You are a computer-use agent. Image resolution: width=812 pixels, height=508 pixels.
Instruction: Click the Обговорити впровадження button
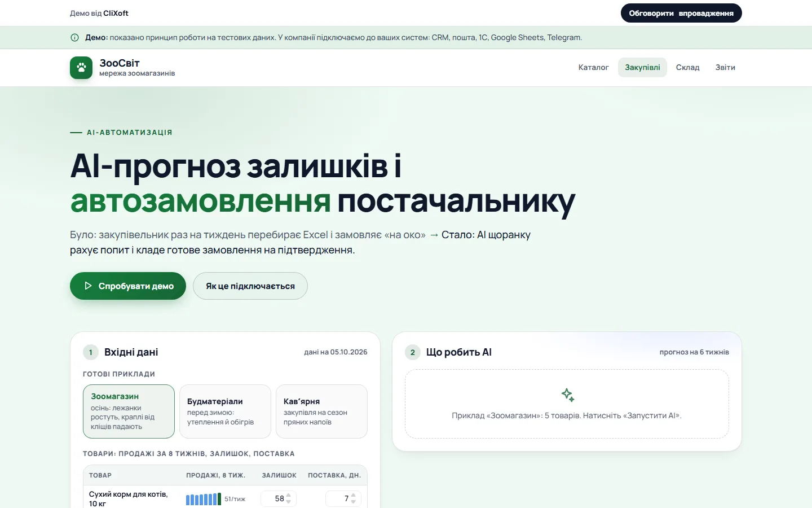(681, 13)
